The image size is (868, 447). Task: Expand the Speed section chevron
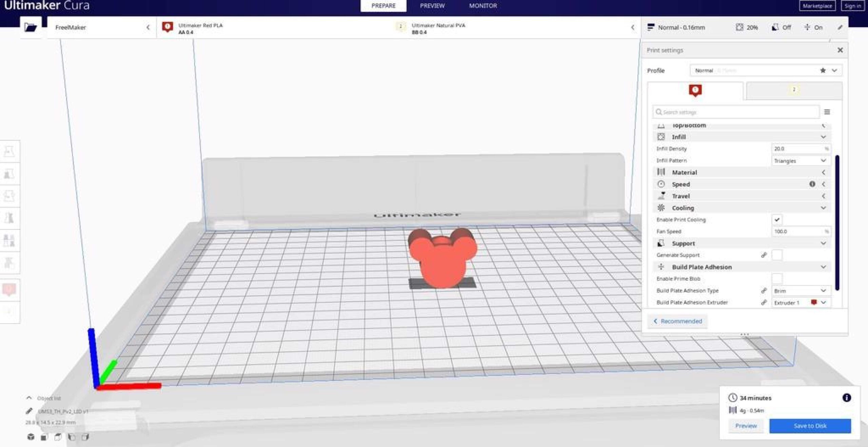coord(823,184)
